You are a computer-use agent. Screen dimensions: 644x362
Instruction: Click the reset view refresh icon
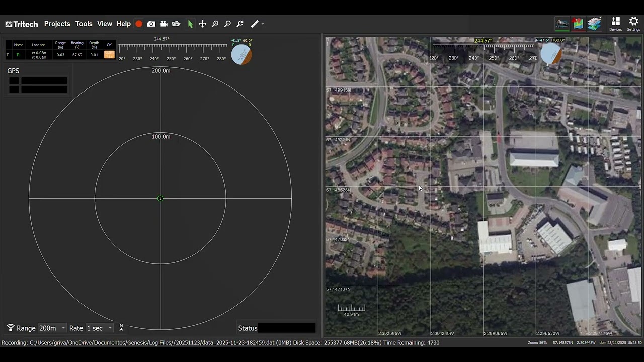[240, 24]
